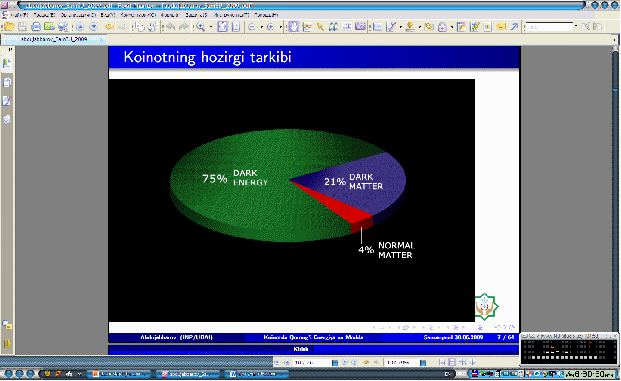
Task: Click the slide title 'Koinotning hozirgi tarkibi'
Action: [x=208, y=57]
